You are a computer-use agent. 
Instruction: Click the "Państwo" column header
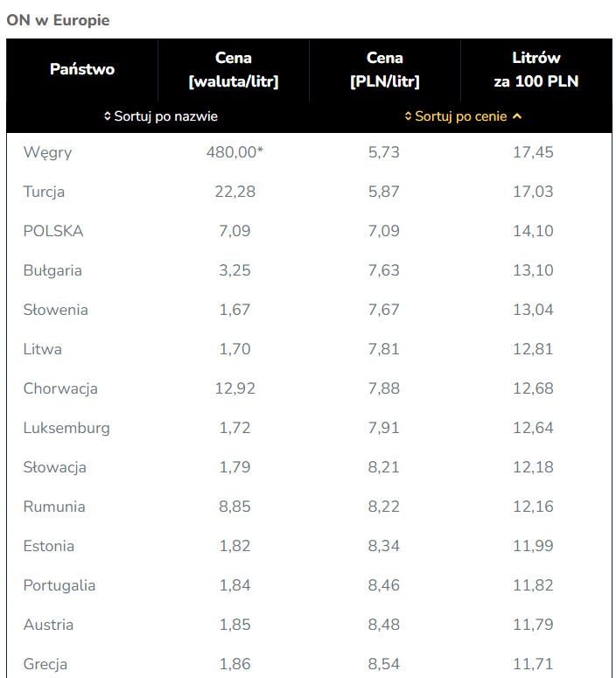82,69
